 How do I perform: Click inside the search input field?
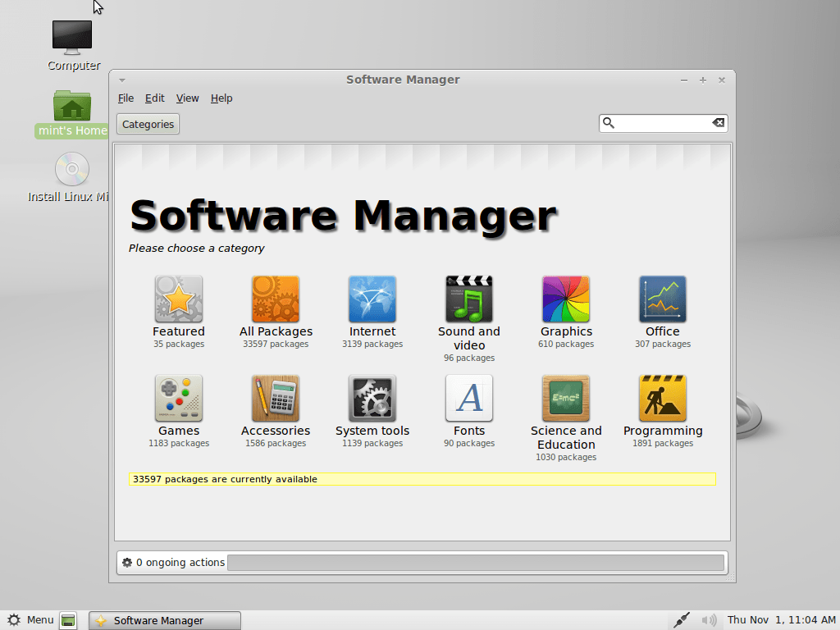point(663,123)
